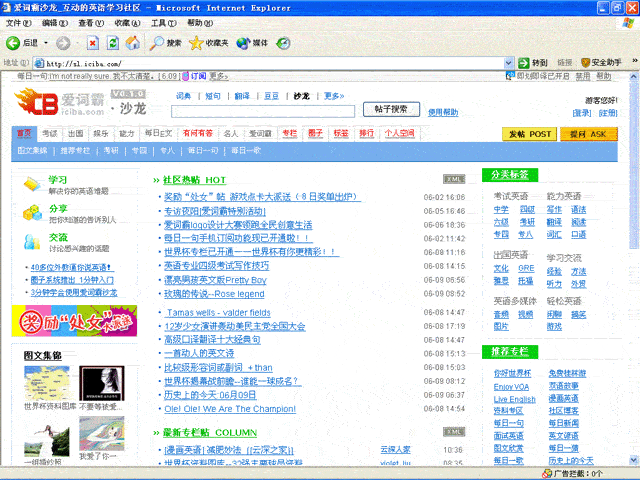Open the 翻译 link above search box
640x480 pixels.
(242, 96)
